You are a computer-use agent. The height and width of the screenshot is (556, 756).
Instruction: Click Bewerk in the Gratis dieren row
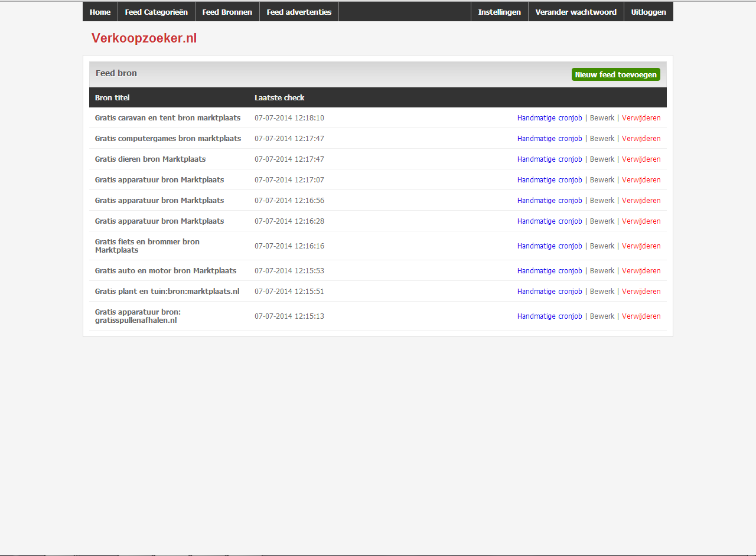(602, 159)
